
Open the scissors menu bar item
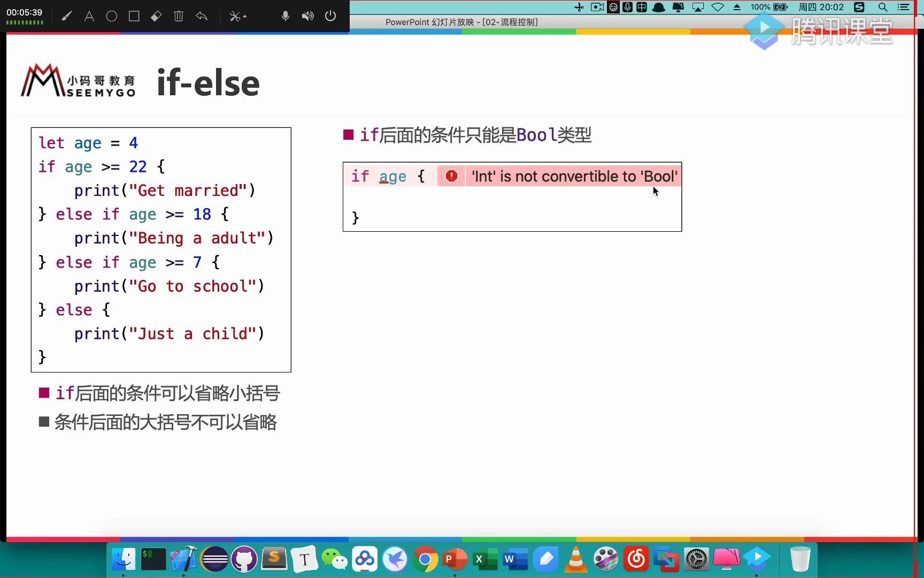(579, 7)
